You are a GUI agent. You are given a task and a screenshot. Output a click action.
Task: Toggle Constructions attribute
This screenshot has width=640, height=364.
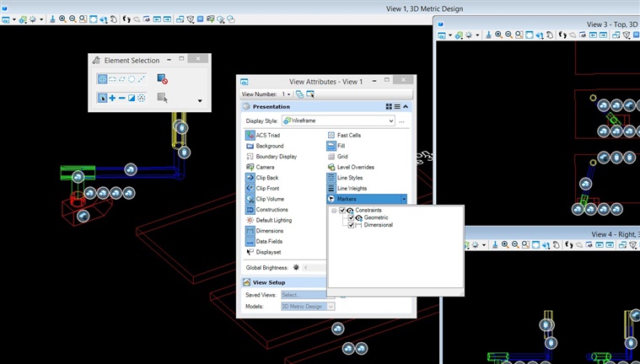coord(266,209)
